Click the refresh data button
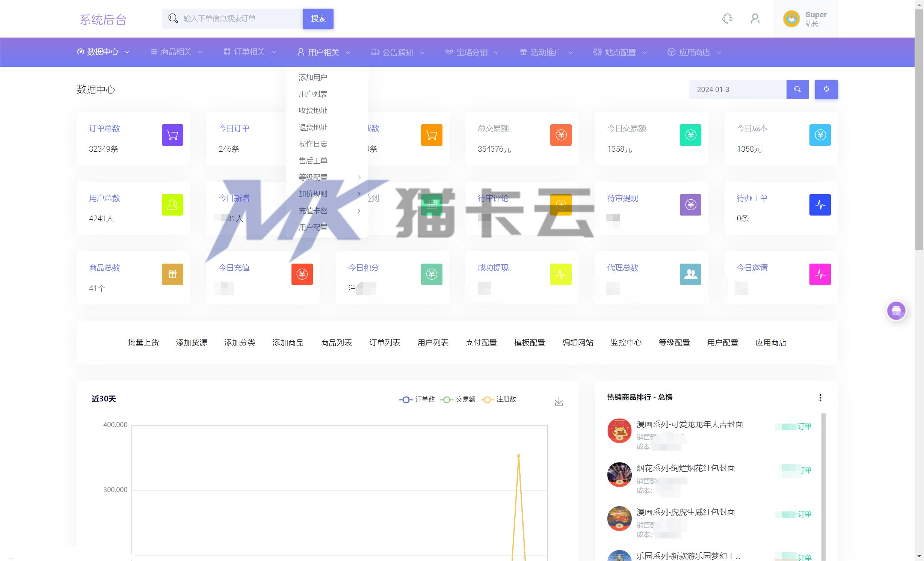The height and width of the screenshot is (561, 924). (826, 89)
